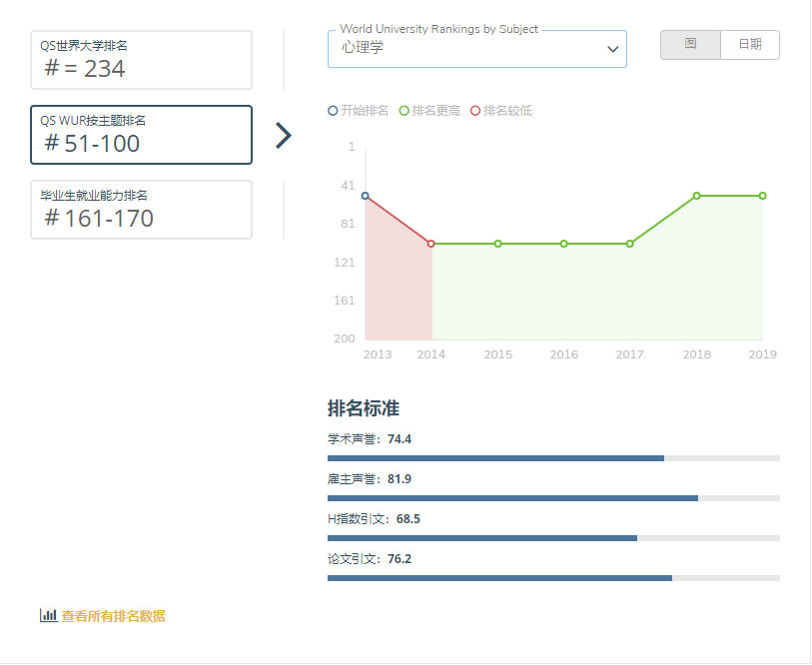
Task: Click the 2013 starting data point on chart
Action: point(366,196)
